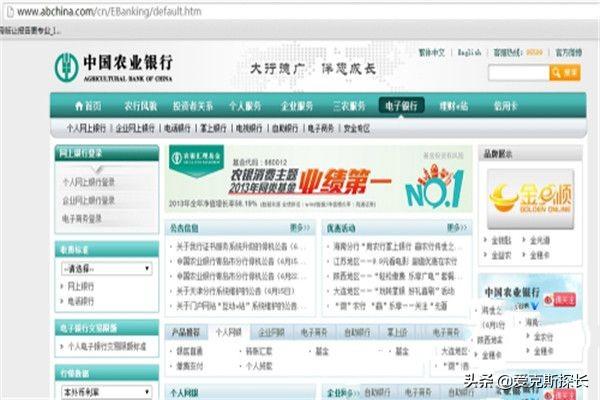Click 企业网上银行登录 login button
Image resolution: width=600 pixels, height=400 pixels.
pos(89,201)
